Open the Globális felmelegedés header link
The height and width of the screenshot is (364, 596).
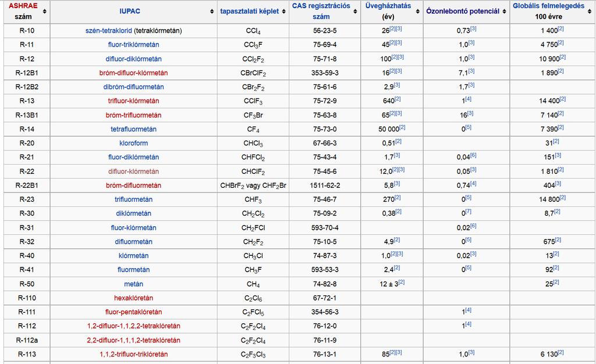pos(548,6)
